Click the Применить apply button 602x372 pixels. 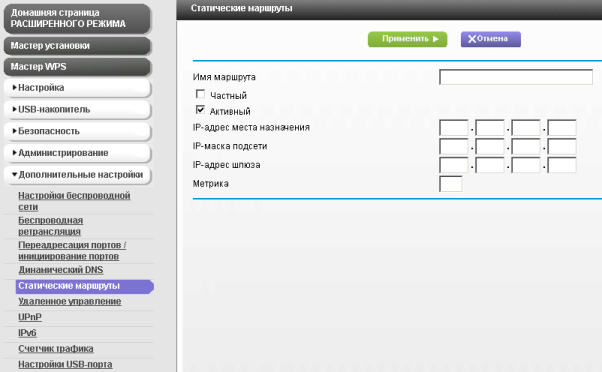click(407, 39)
